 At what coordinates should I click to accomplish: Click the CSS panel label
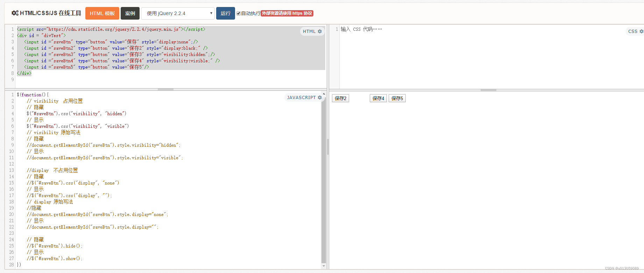[632, 31]
